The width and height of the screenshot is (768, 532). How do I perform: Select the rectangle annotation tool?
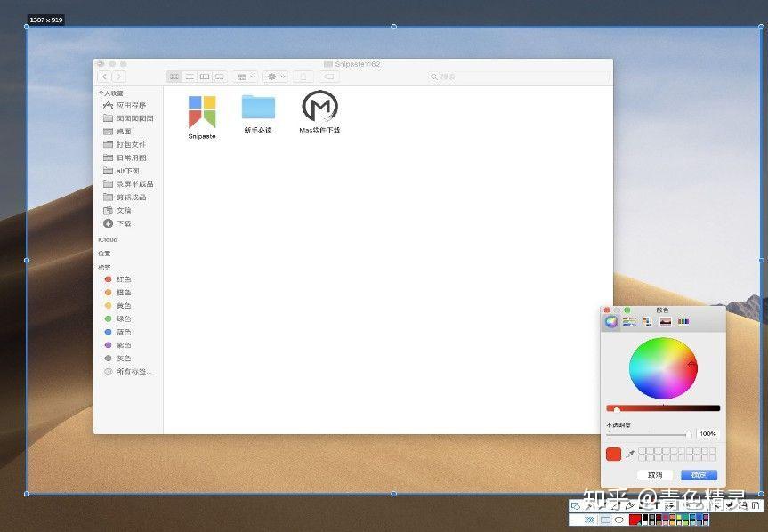[x=575, y=505]
